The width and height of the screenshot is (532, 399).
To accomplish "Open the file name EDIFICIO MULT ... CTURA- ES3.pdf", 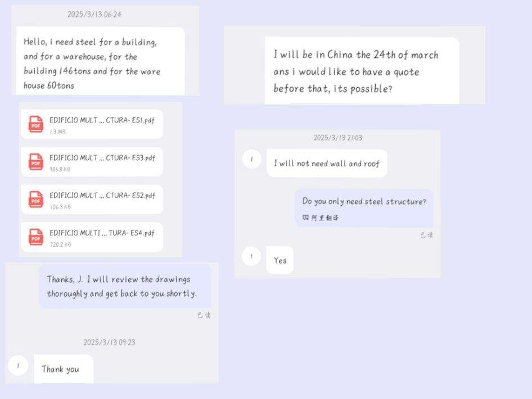I will 102,157.
